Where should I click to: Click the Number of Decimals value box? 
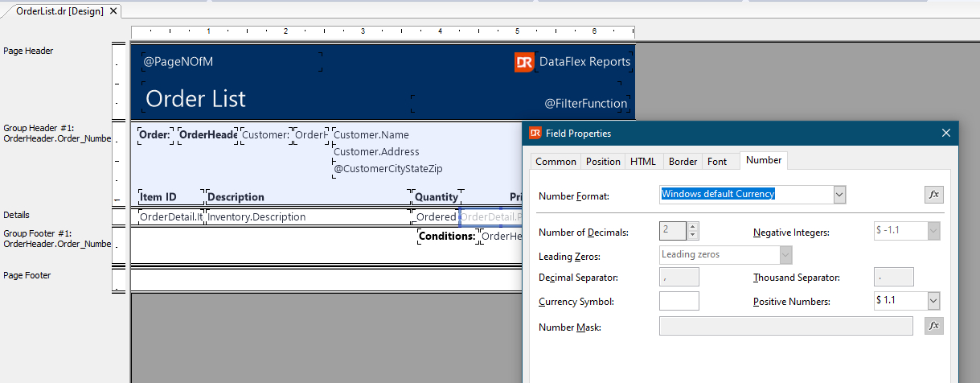pyautogui.click(x=673, y=232)
